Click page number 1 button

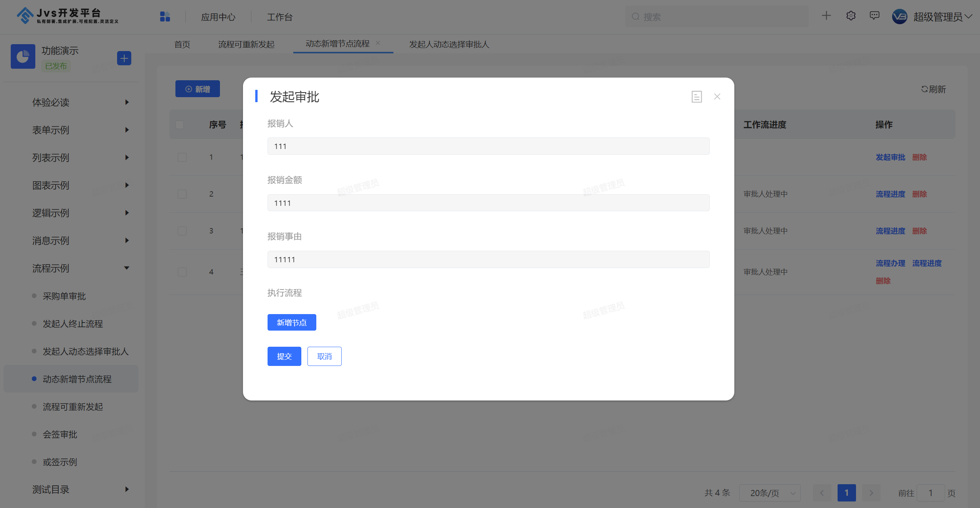(x=846, y=493)
